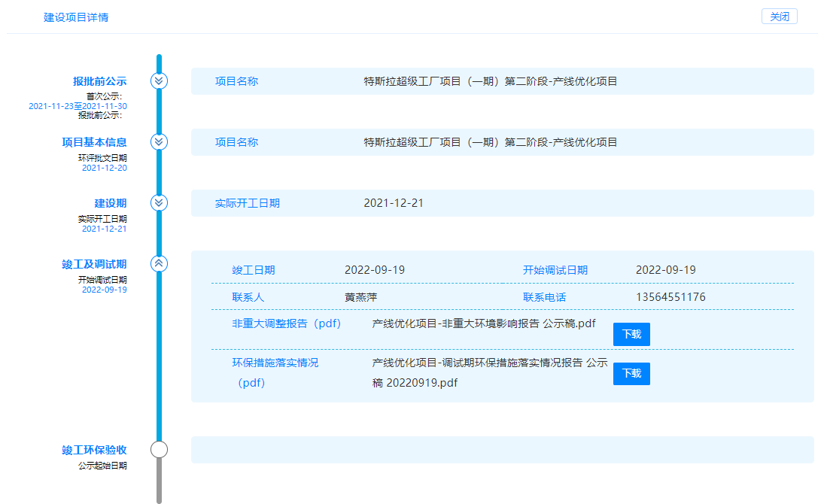Click the 竣工环保验收 timeline circle marker
The height and width of the screenshot is (504, 824).
click(160, 449)
